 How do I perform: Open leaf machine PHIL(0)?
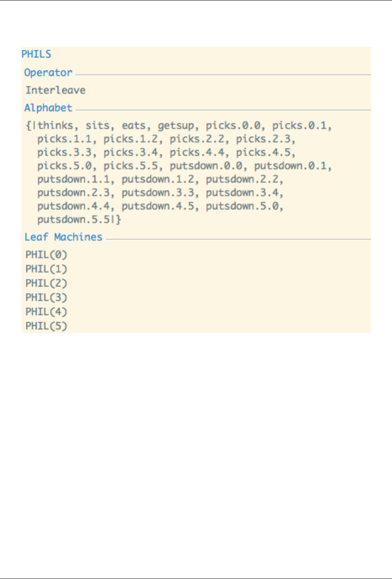click(x=46, y=255)
